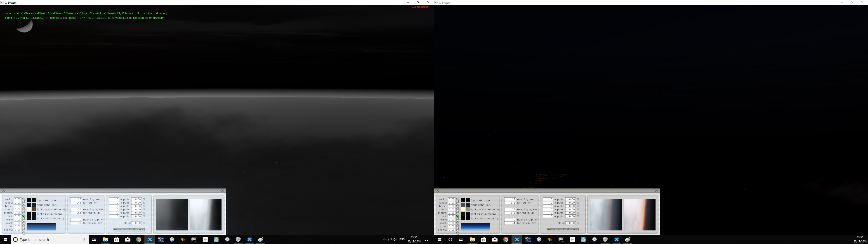Image resolution: width=868 pixels, height=244 pixels.
Task: Edit far dis clip km field, left panel
Action: click(76, 223)
